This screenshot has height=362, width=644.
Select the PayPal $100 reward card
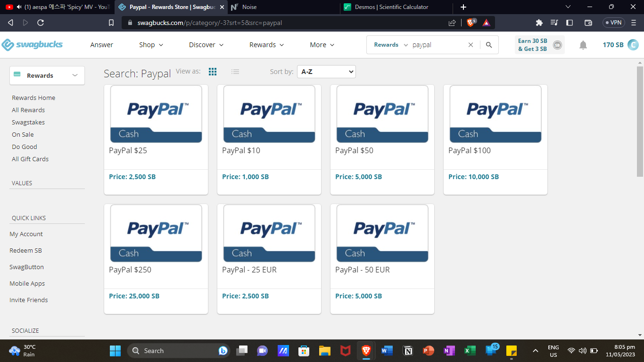pos(495,140)
